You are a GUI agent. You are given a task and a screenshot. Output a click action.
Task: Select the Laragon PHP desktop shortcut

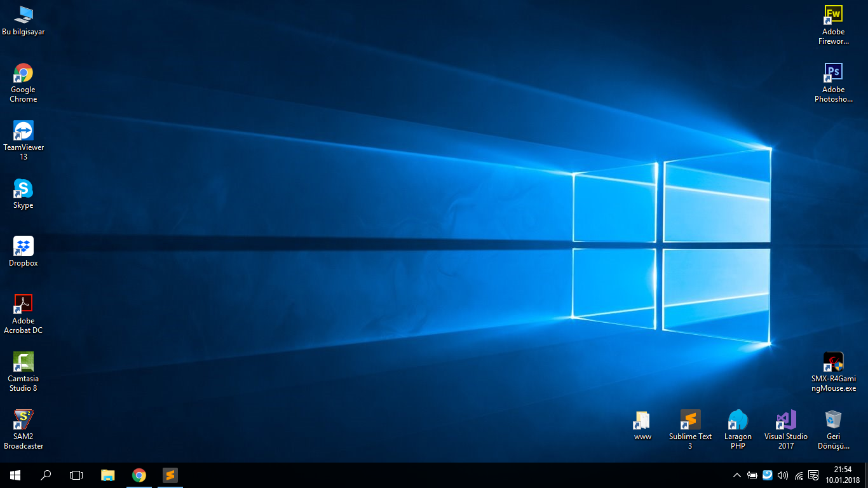pyautogui.click(x=738, y=430)
